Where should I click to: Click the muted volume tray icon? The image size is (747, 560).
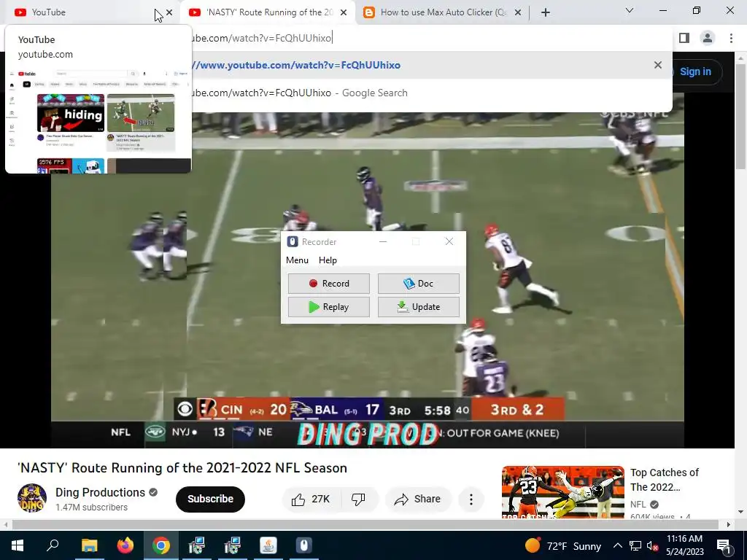[x=653, y=545]
